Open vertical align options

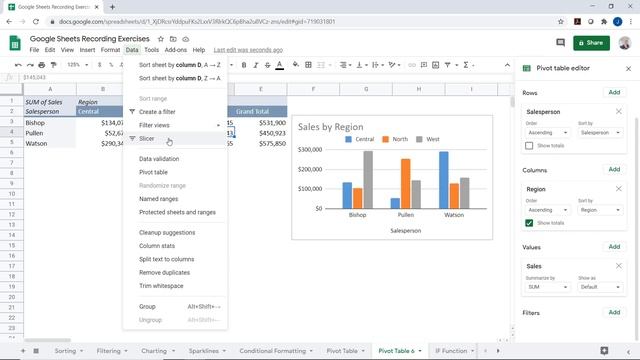click(x=361, y=65)
